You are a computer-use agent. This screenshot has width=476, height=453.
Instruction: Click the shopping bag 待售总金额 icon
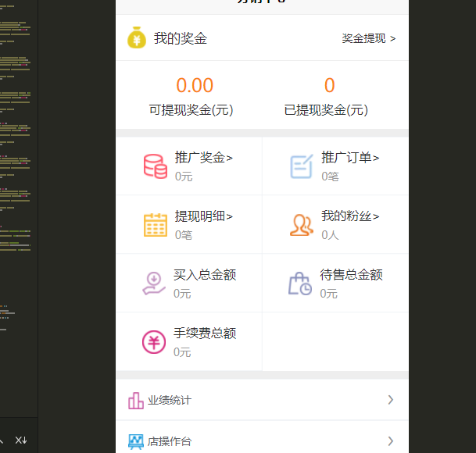click(x=300, y=283)
